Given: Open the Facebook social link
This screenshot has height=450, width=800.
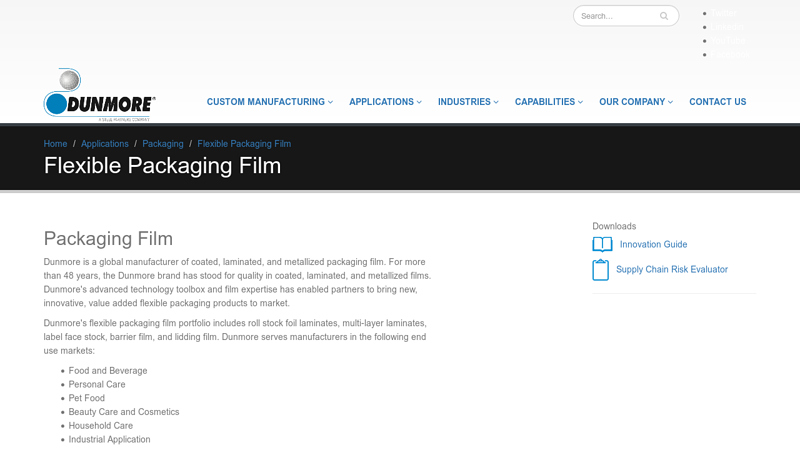Looking at the screenshot, I should 730,55.
